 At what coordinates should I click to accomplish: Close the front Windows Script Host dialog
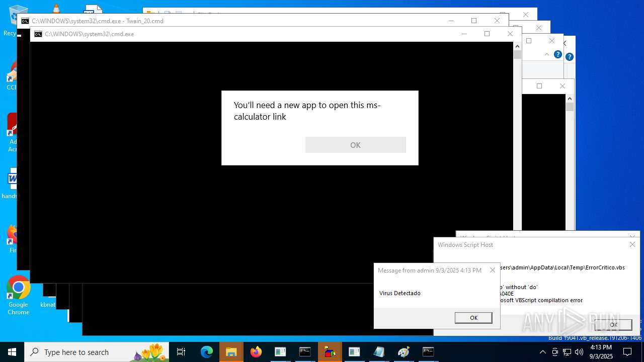point(632,244)
